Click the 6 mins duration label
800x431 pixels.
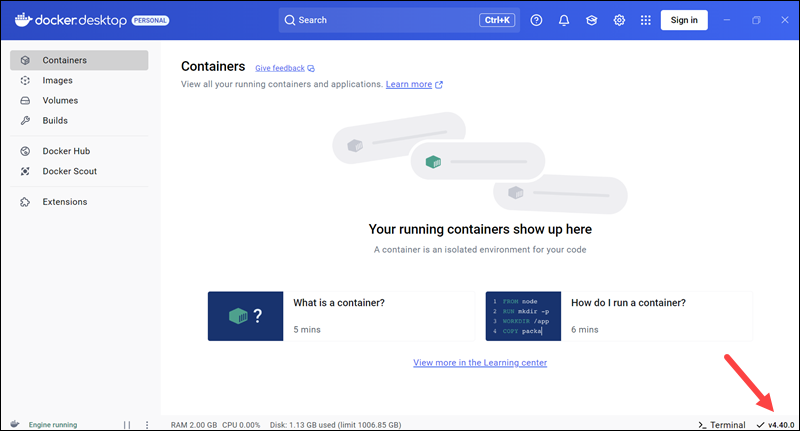(x=585, y=329)
